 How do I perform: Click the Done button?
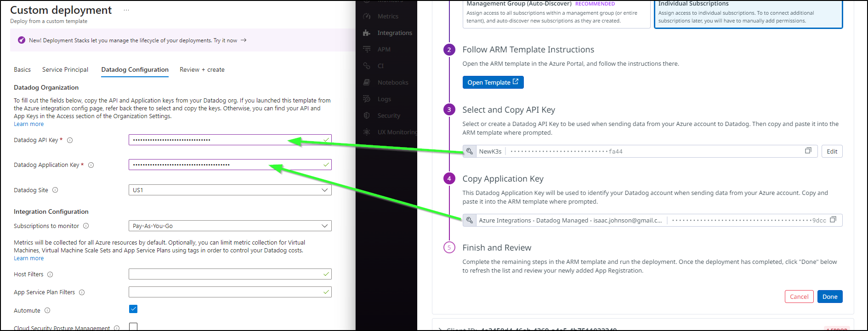pos(830,297)
